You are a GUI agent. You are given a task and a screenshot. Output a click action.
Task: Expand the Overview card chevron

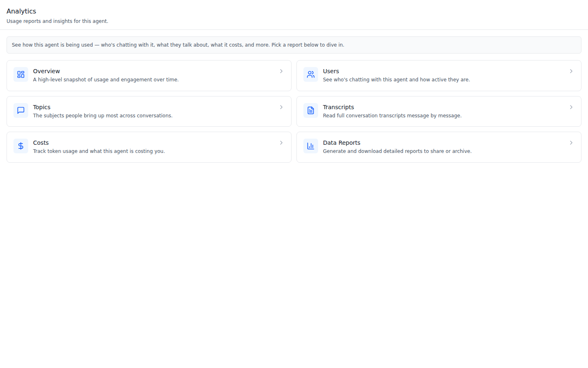281,71
